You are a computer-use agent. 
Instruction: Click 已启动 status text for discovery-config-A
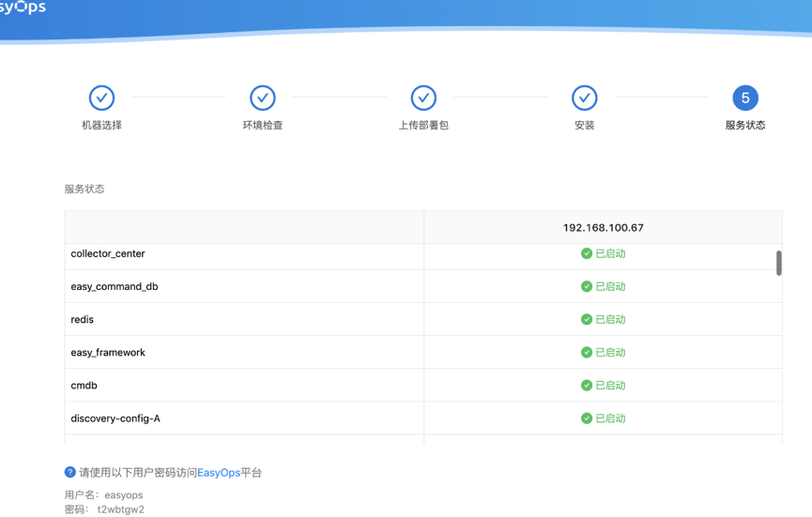click(610, 418)
